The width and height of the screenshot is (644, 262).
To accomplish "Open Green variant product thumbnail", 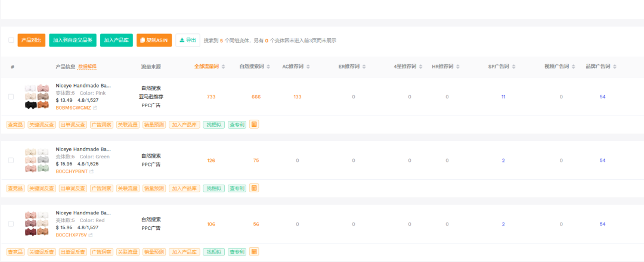I will click(x=37, y=160).
